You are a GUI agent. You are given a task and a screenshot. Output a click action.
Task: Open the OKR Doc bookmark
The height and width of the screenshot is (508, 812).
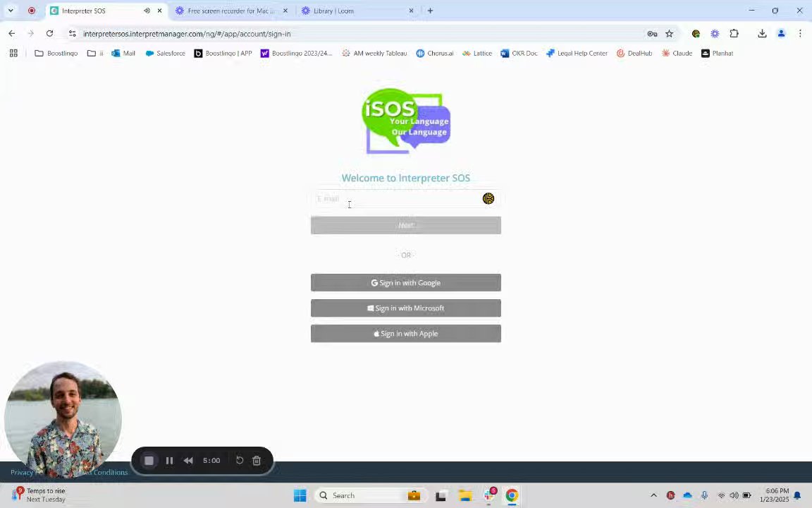519,53
